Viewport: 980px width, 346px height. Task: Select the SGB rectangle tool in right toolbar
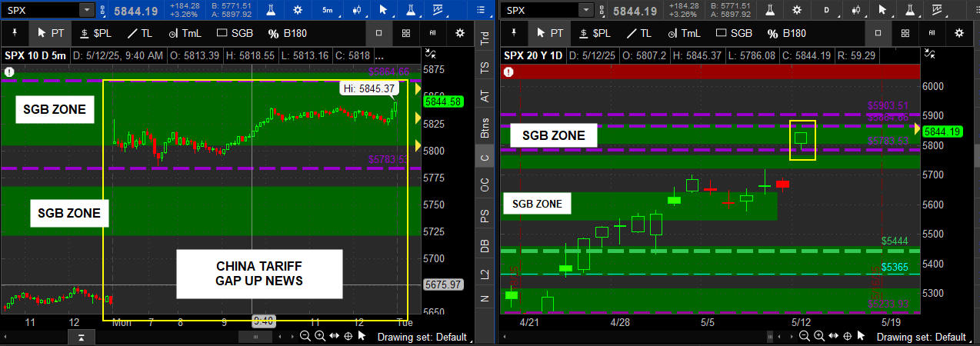tap(733, 33)
